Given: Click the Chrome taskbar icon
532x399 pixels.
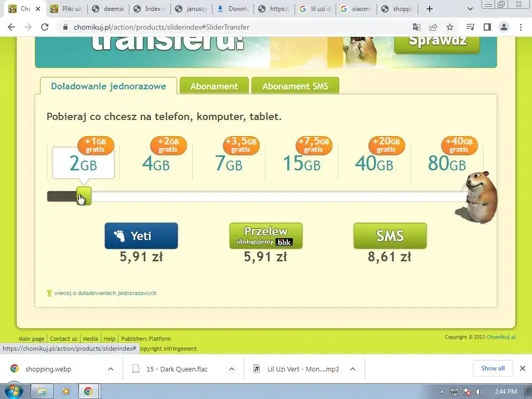Looking at the screenshot, I should 88,392.
